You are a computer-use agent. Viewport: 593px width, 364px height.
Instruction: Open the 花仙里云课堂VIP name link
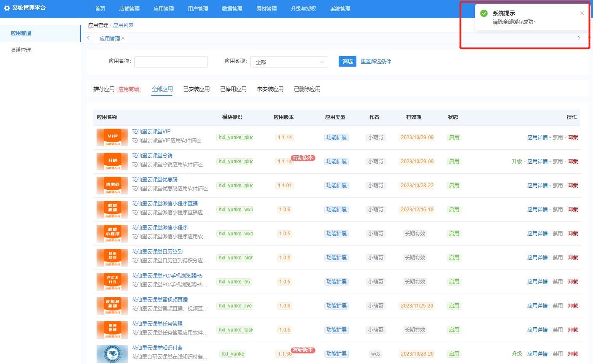point(151,132)
